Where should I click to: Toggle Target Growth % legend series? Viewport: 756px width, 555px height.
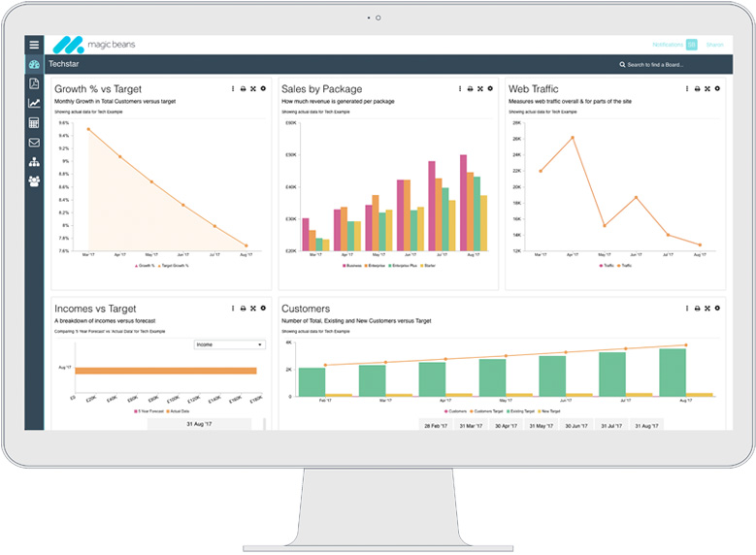(x=175, y=265)
